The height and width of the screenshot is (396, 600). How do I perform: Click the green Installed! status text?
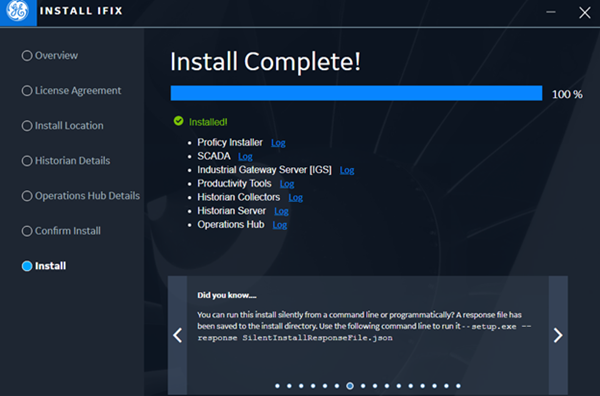tap(208, 122)
